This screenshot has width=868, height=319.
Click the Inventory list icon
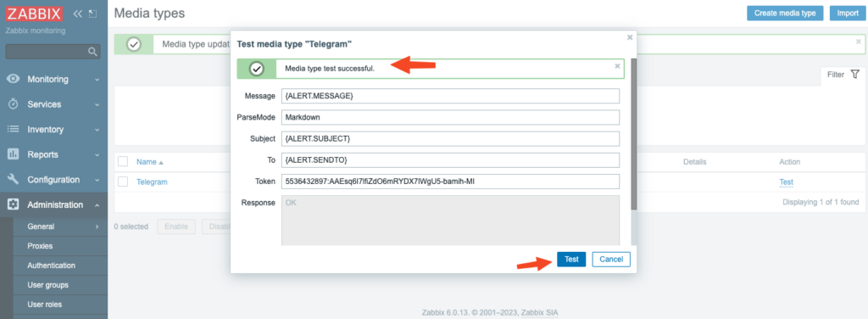coord(14,129)
